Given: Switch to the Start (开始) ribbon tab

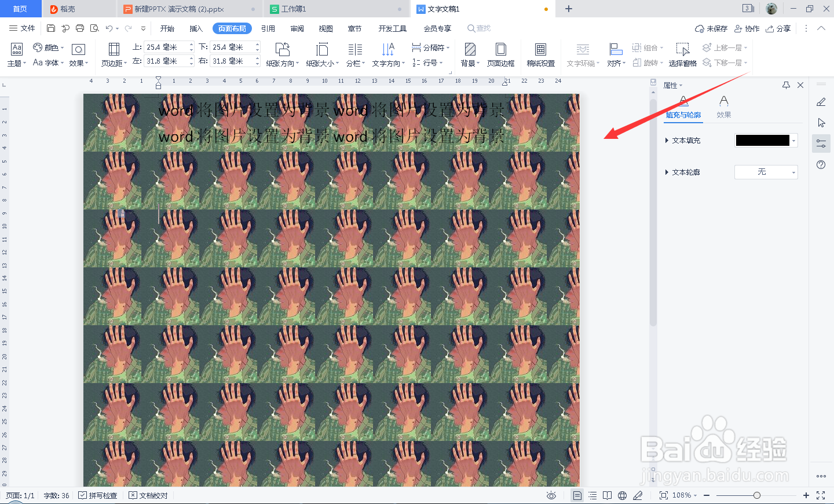Looking at the screenshot, I should [x=167, y=28].
